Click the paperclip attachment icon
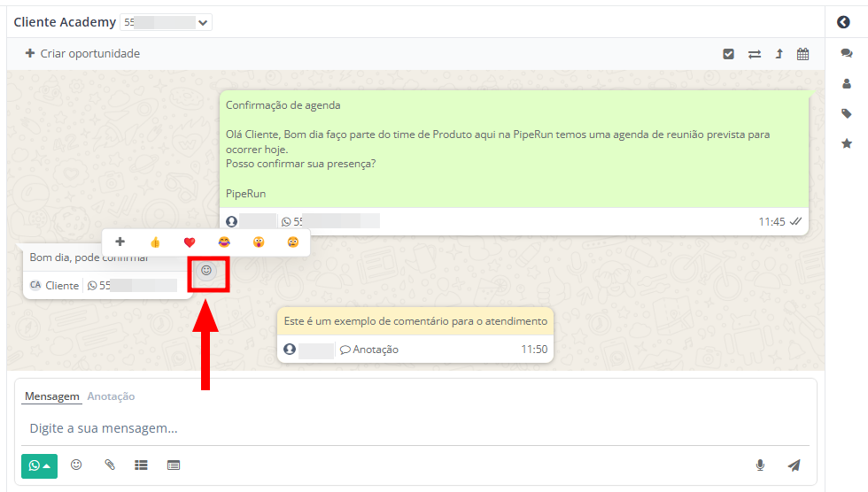Screen dimensions: 868x492 click(110, 465)
